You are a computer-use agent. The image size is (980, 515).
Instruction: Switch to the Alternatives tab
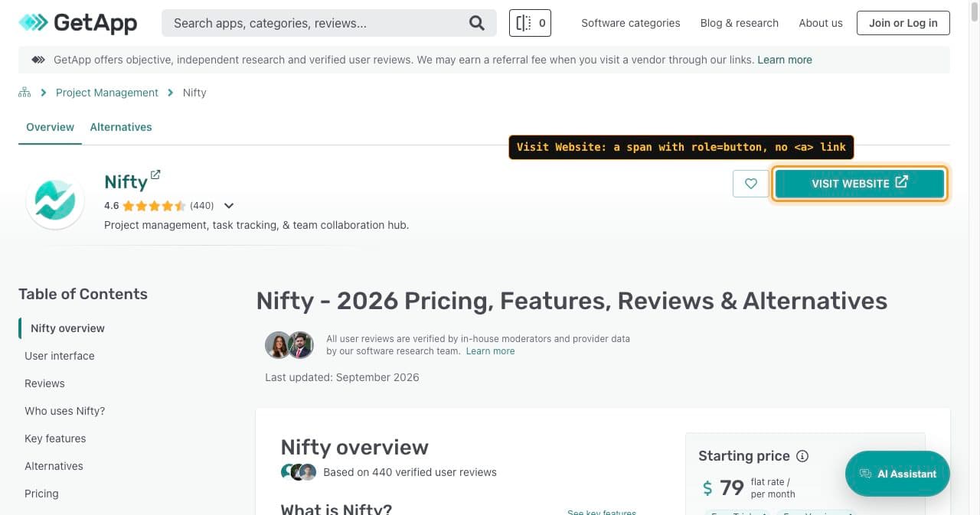coord(121,127)
